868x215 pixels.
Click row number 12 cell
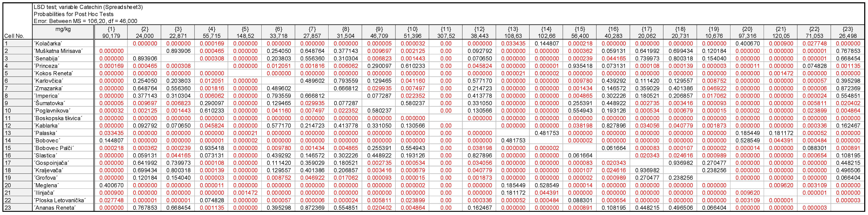(x=8, y=125)
